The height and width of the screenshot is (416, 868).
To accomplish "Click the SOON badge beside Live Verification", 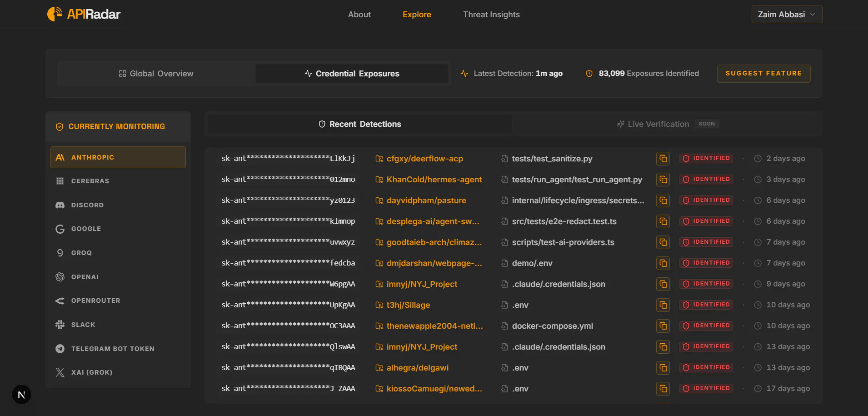I will (707, 124).
